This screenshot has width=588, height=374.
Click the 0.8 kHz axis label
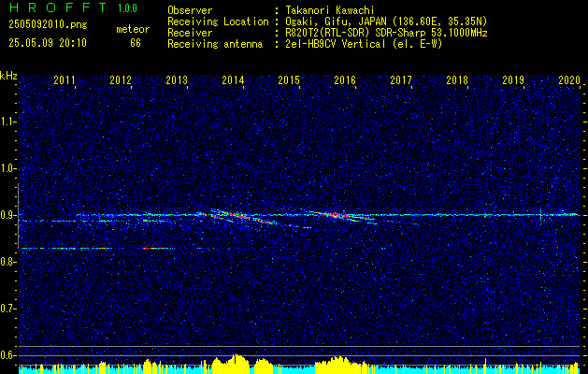pos(7,262)
